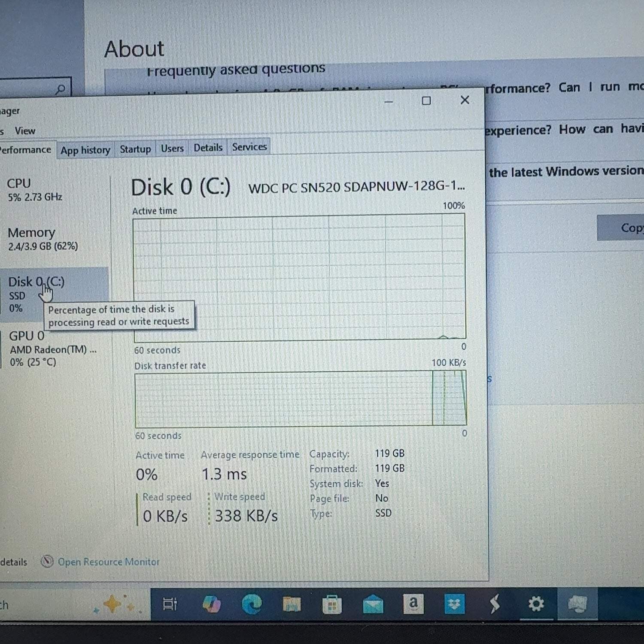Click the latest Windows version question link
This screenshot has height=644, width=644.
coord(566,171)
